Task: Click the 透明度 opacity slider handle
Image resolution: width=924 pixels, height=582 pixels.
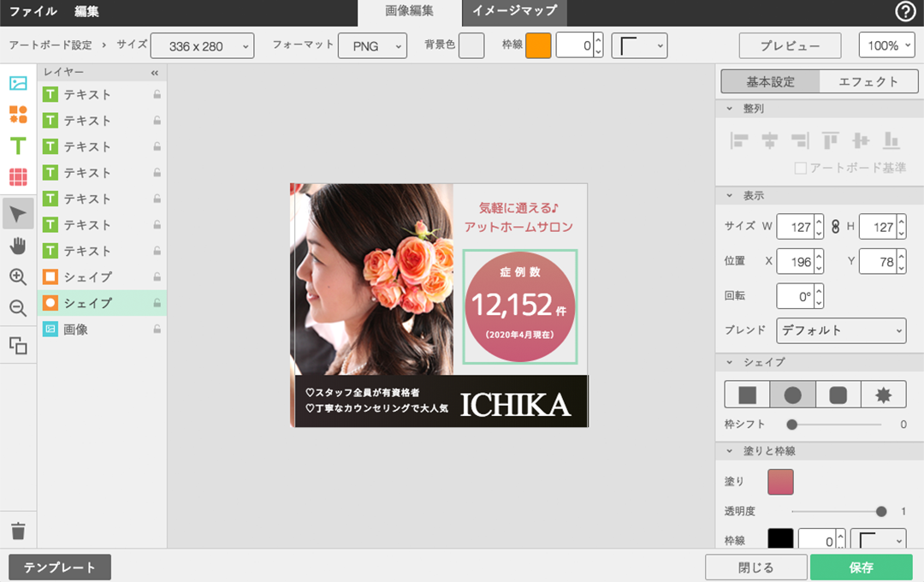Action: point(881,512)
